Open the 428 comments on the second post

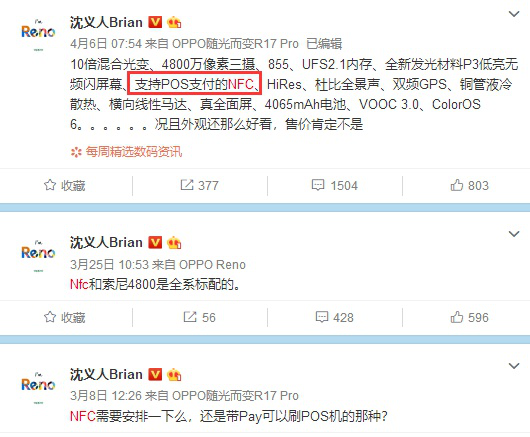click(335, 317)
